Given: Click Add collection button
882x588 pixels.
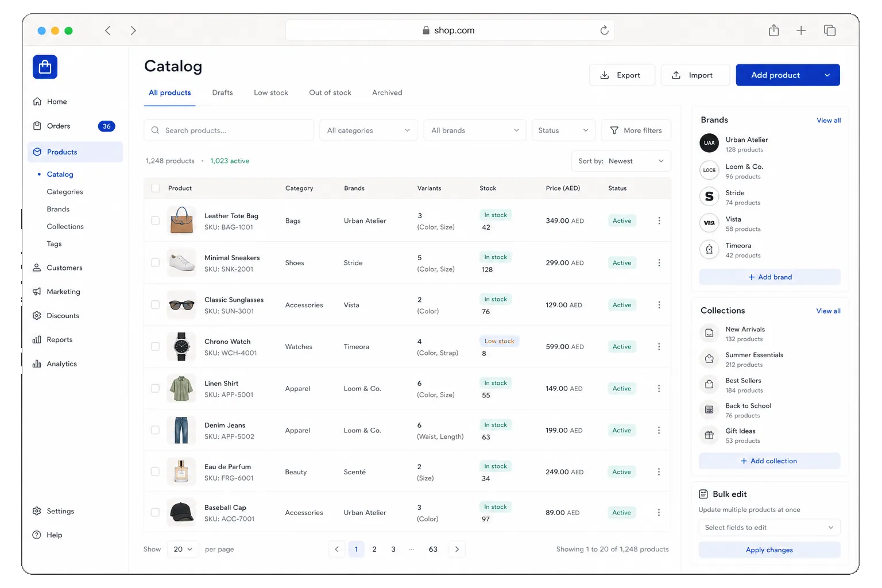Looking at the screenshot, I should coord(769,461).
